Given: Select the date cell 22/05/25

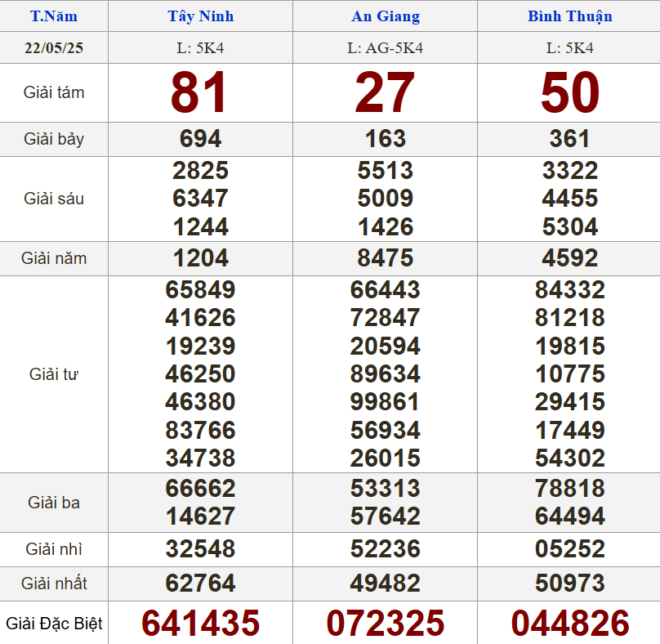Looking at the screenshot, I should click(54, 48).
